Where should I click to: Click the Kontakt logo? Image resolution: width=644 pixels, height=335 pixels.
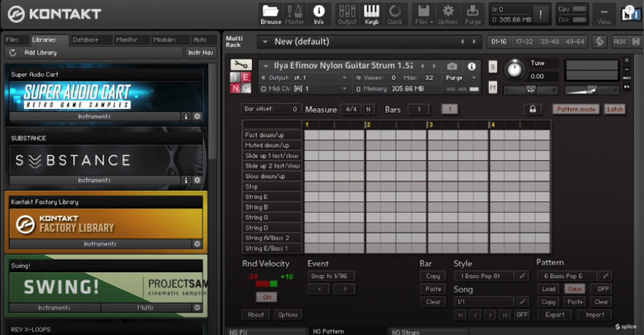click(54, 14)
